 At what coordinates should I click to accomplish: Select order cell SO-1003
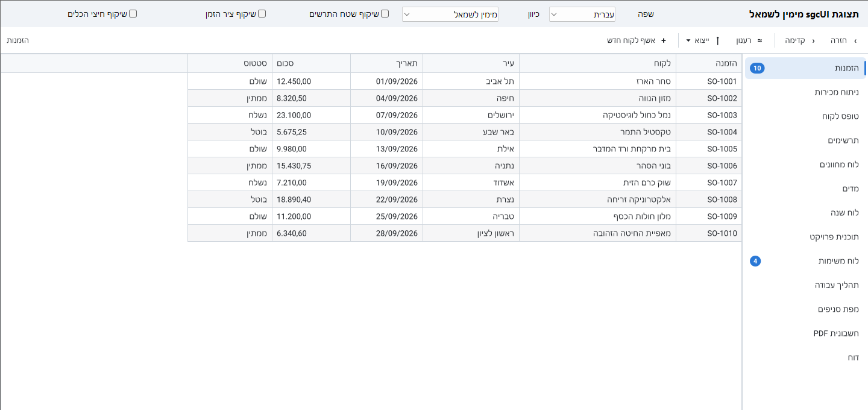(x=709, y=115)
